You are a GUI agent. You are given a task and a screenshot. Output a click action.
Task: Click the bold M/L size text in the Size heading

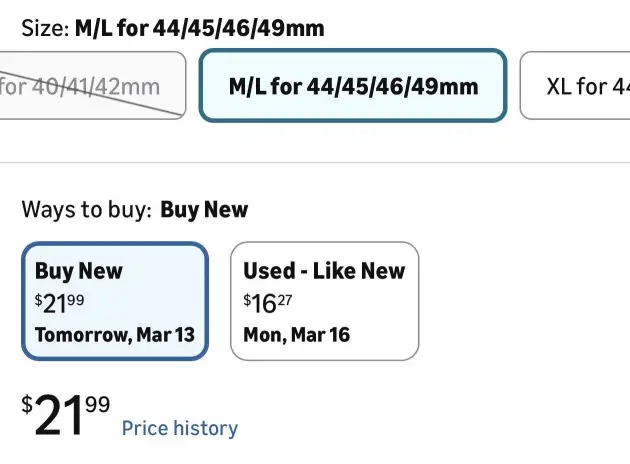click(x=199, y=28)
